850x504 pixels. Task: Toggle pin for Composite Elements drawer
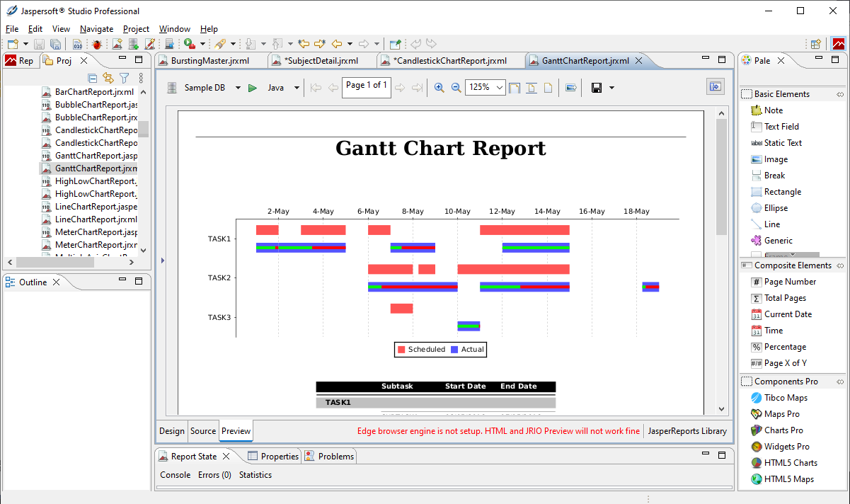click(840, 265)
